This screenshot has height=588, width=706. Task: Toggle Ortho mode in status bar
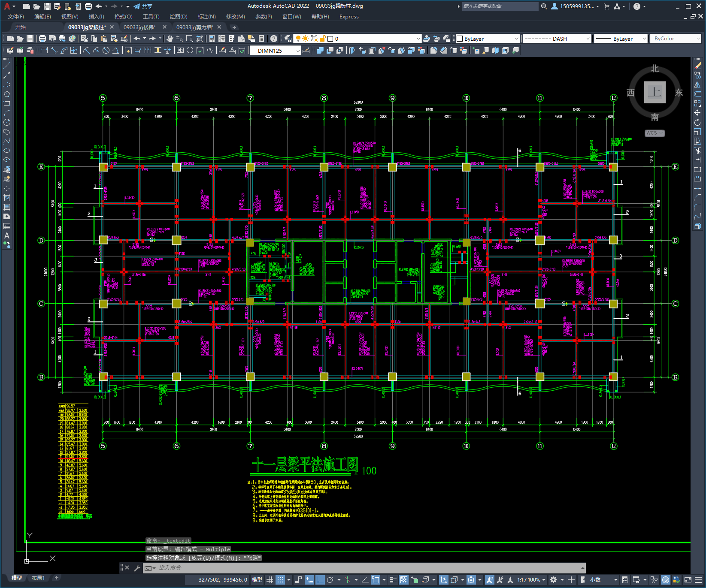(x=320, y=580)
